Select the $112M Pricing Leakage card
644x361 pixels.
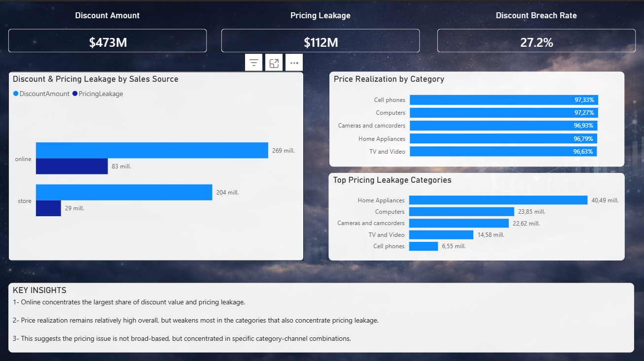pos(320,41)
